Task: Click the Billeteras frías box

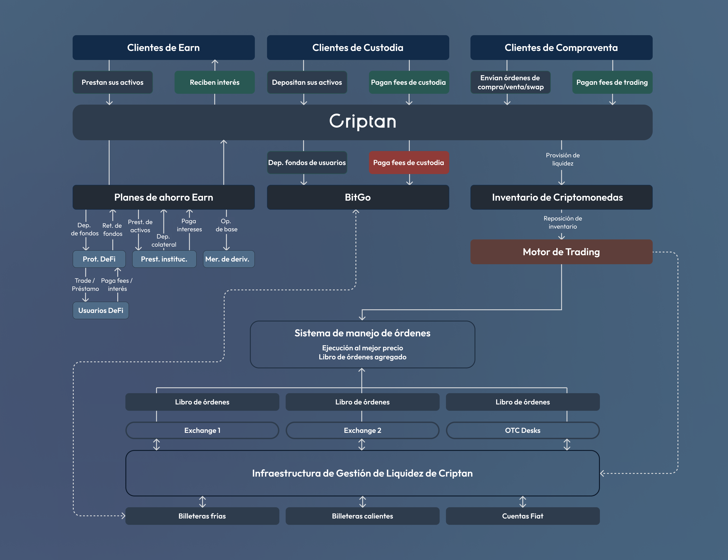Action: click(202, 516)
